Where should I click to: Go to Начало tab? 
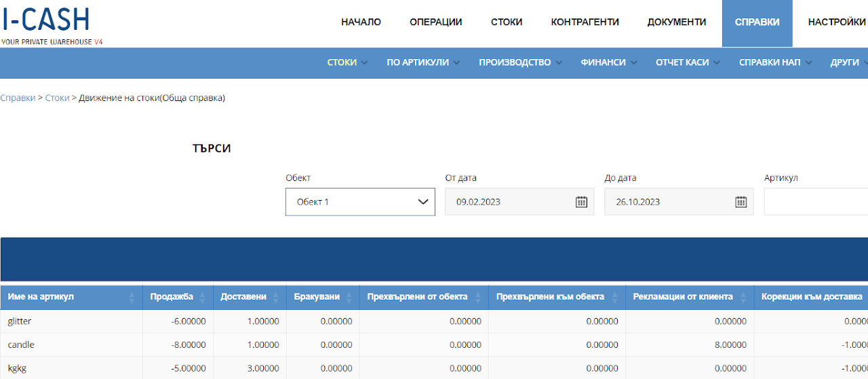pos(361,22)
